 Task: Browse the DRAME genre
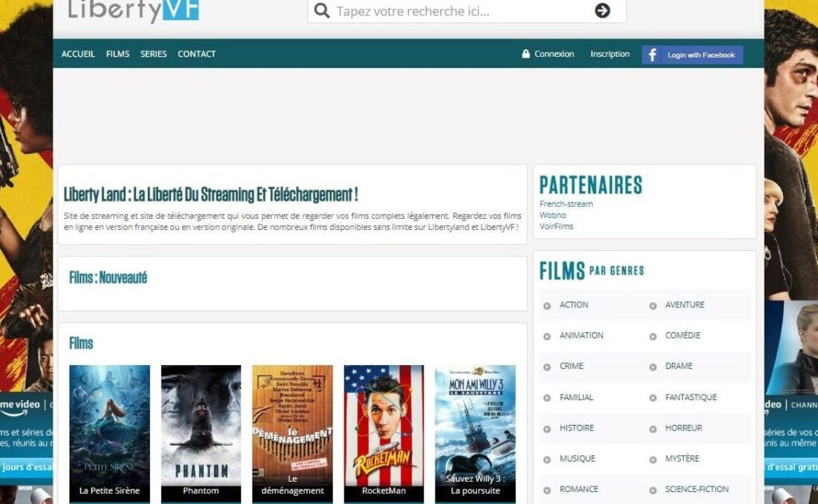pos(679,367)
